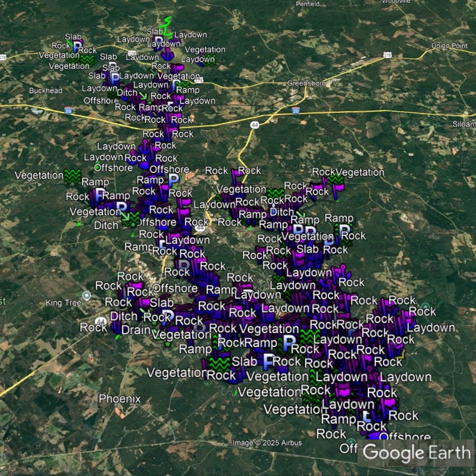Click the Greensboro town label

pos(306,83)
